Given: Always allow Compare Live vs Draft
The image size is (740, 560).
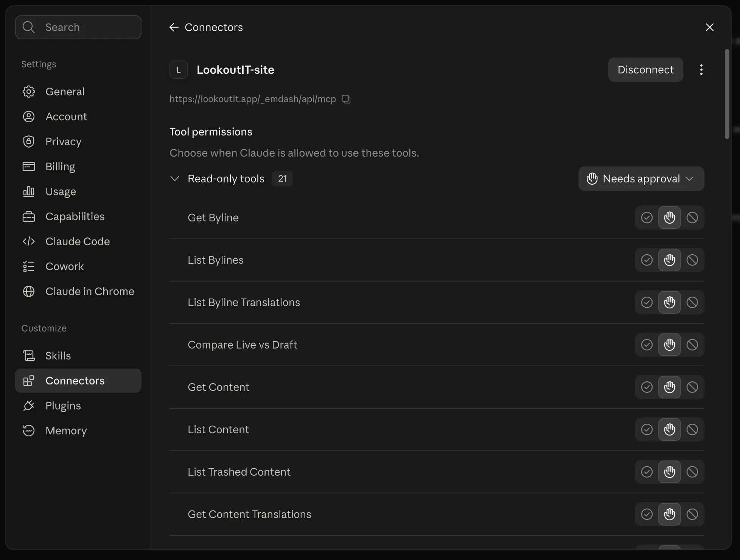Looking at the screenshot, I should (x=647, y=345).
